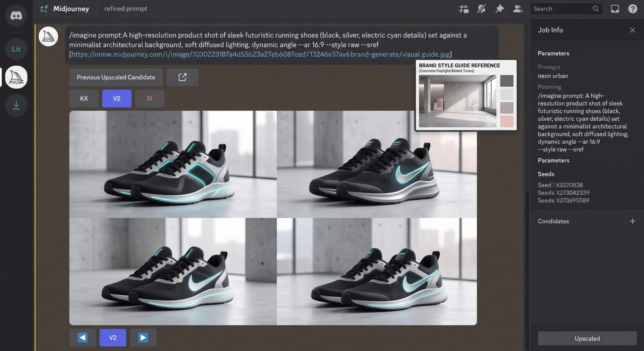
Task: Click the scrollbar beside the chat area
Action: pos(527,270)
